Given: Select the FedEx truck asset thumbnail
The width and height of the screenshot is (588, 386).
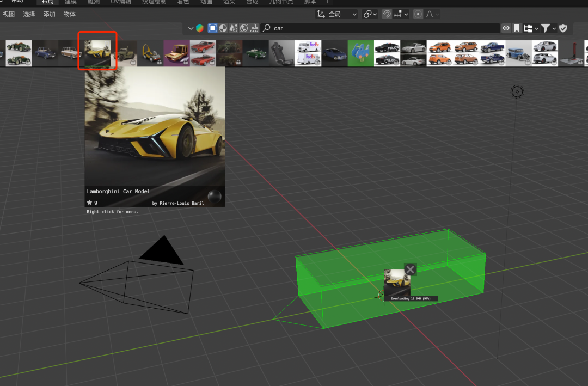Looking at the screenshot, I should pyautogui.click(x=308, y=53).
